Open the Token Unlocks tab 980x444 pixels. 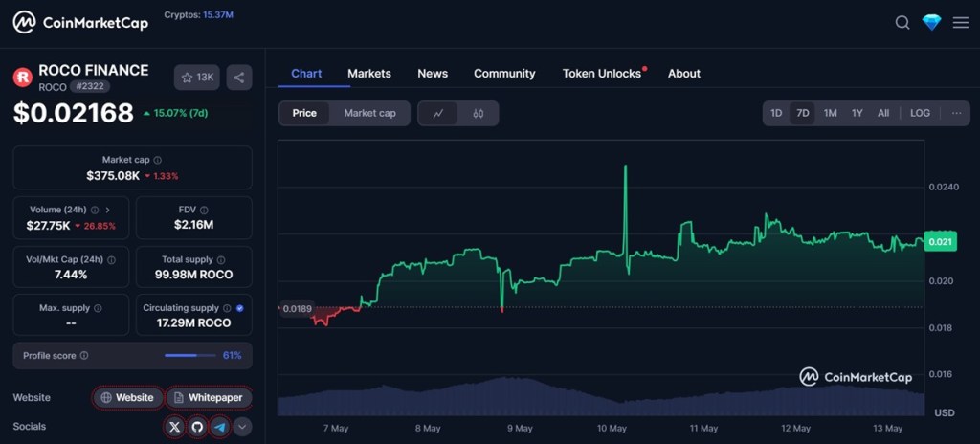602,74
